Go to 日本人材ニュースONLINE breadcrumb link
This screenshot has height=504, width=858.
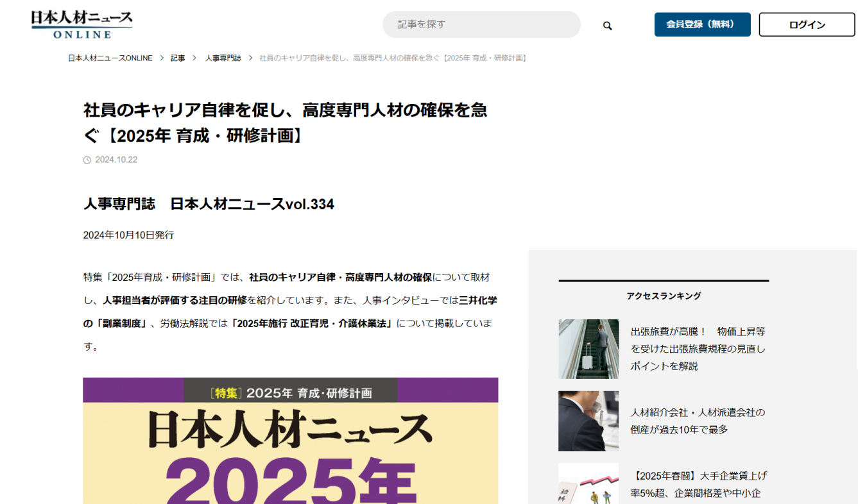[110, 58]
